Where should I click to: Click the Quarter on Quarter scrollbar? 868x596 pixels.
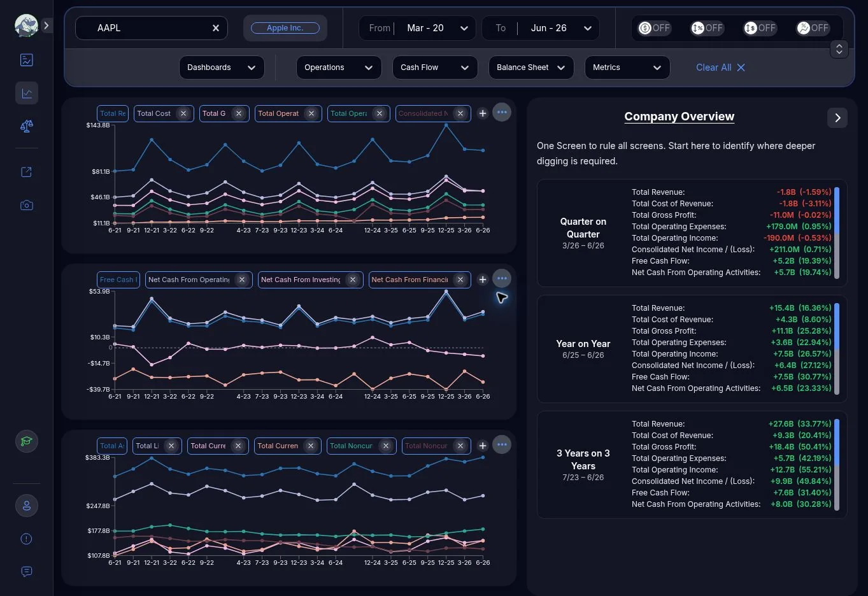(x=837, y=233)
